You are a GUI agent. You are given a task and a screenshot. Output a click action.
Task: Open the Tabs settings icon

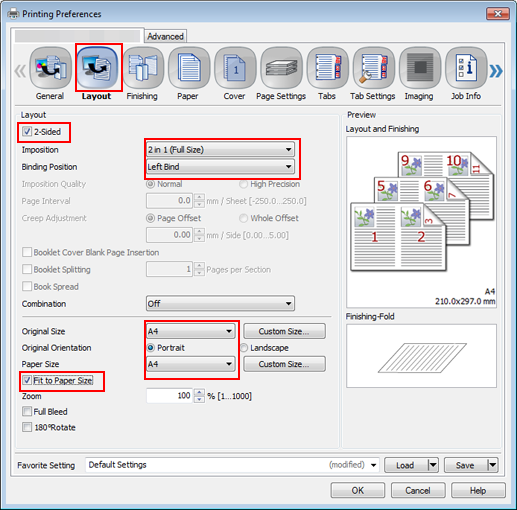coord(327,68)
